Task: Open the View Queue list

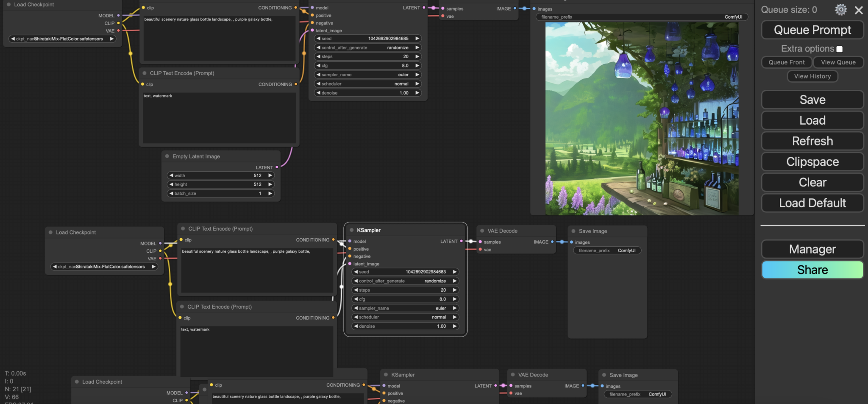Action: [x=838, y=62]
